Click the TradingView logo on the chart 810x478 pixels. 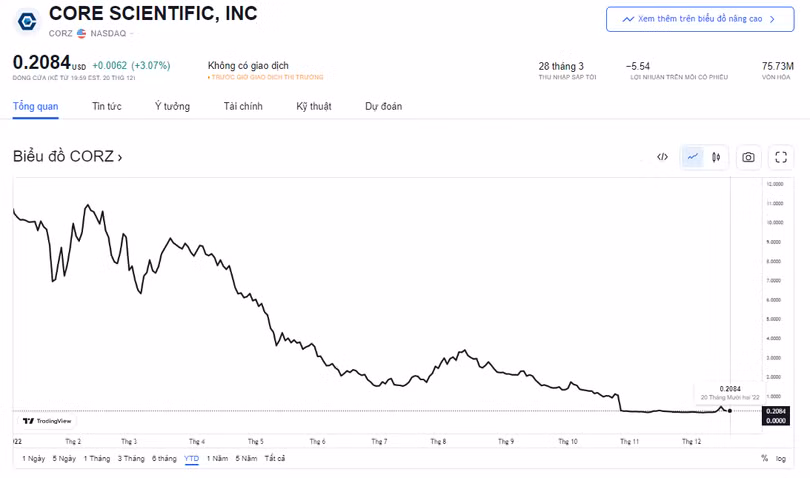pos(47,421)
